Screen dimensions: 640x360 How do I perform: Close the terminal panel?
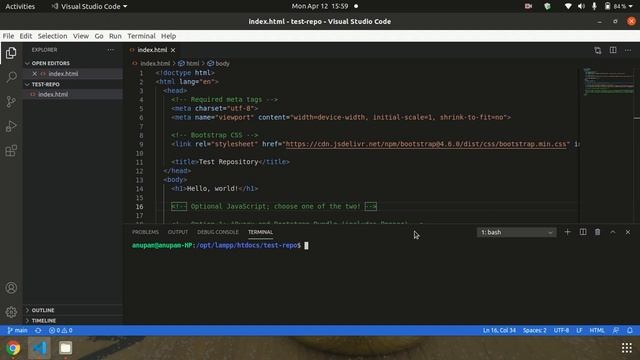pyautogui.click(x=628, y=232)
